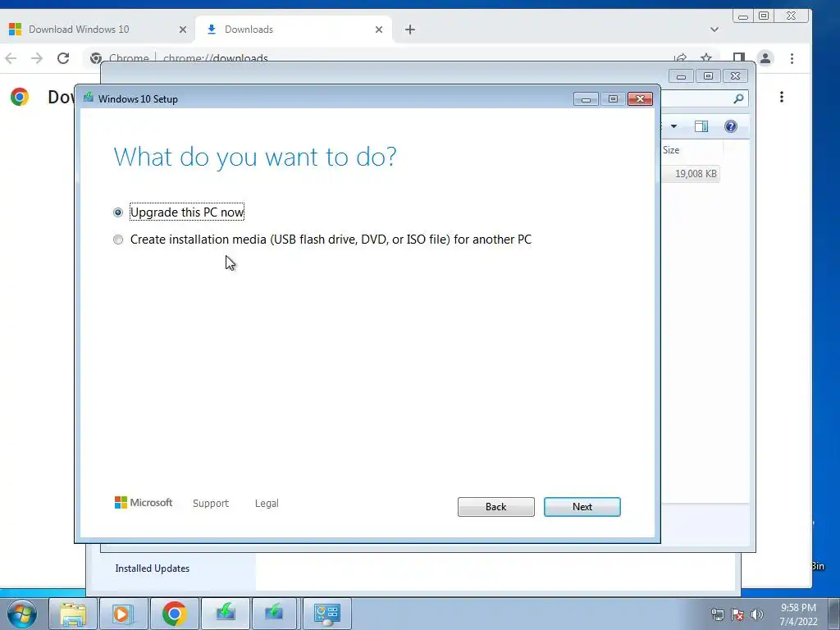The image size is (840, 630).
Task: Choose 'Create installation media' radio option
Action: [x=118, y=240]
